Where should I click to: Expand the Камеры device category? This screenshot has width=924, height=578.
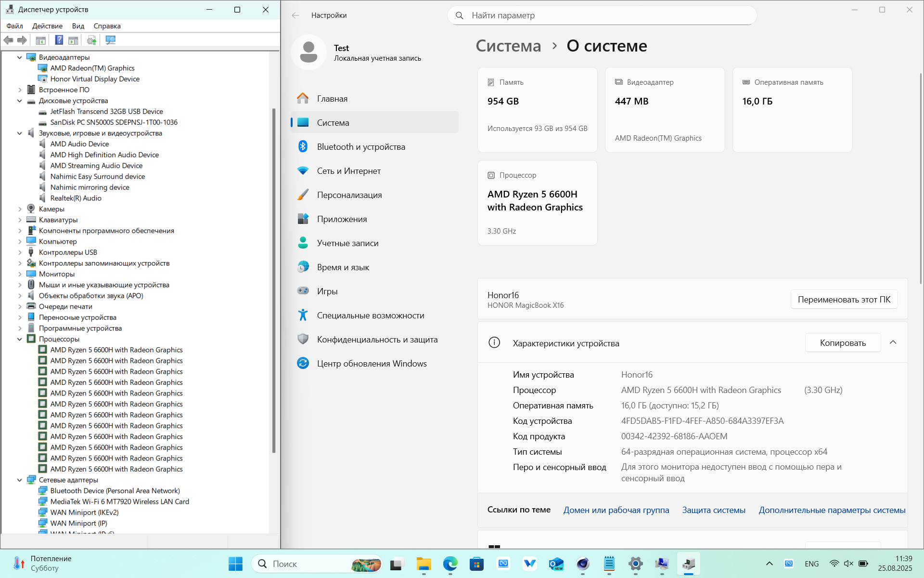coord(20,209)
